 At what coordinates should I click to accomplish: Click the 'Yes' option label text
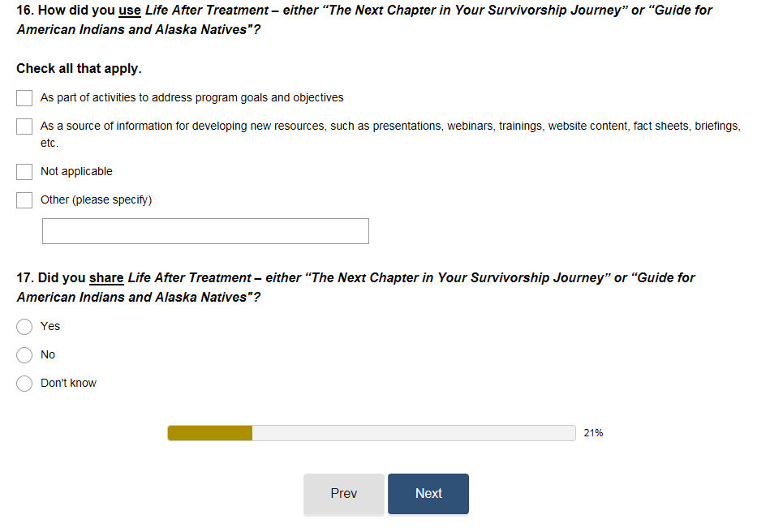pos(50,326)
